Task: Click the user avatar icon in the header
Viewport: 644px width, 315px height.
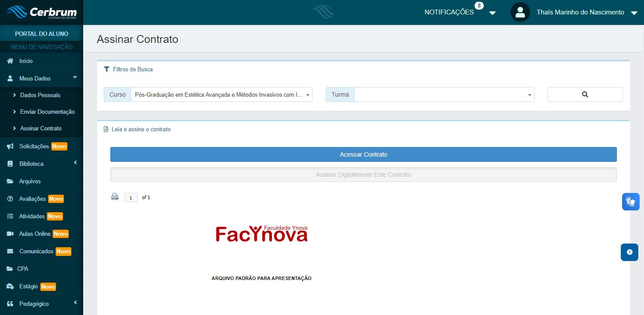Action: (520, 12)
